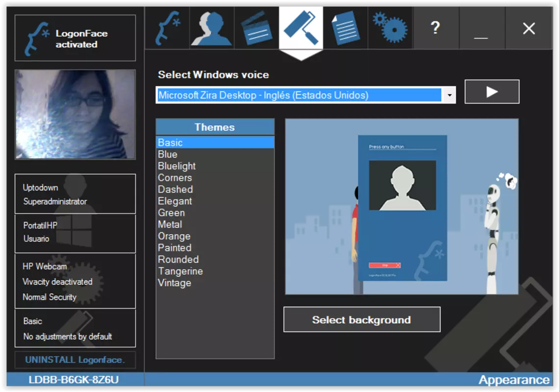
Task: Open the Basic adjustments appearance panel
Action: point(75,328)
